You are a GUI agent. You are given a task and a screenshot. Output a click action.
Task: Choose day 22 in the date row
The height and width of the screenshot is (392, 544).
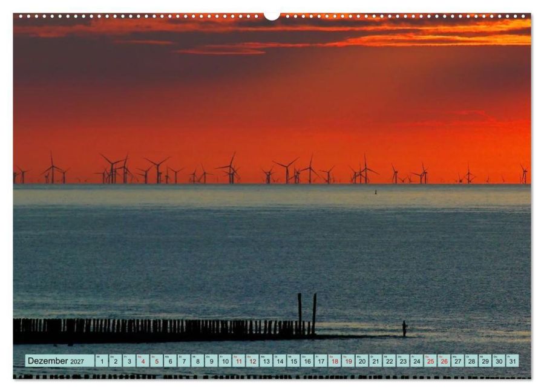click(x=390, y=361)
